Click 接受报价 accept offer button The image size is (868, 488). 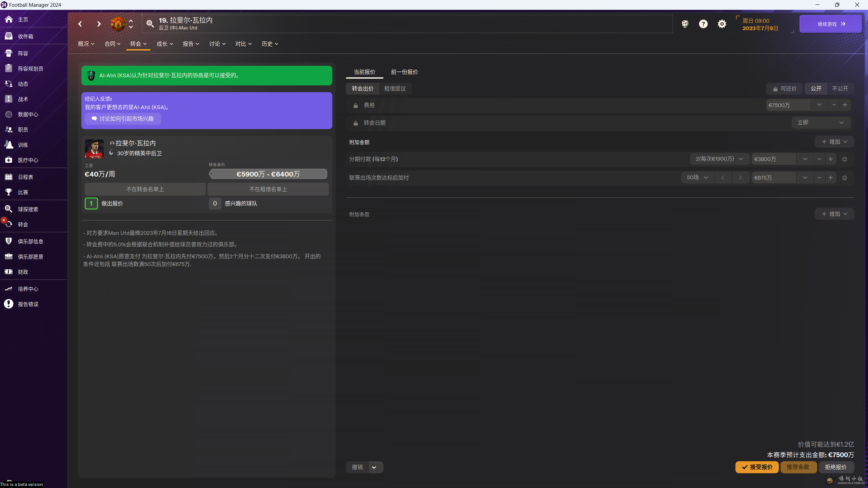[x=757, y=467]
